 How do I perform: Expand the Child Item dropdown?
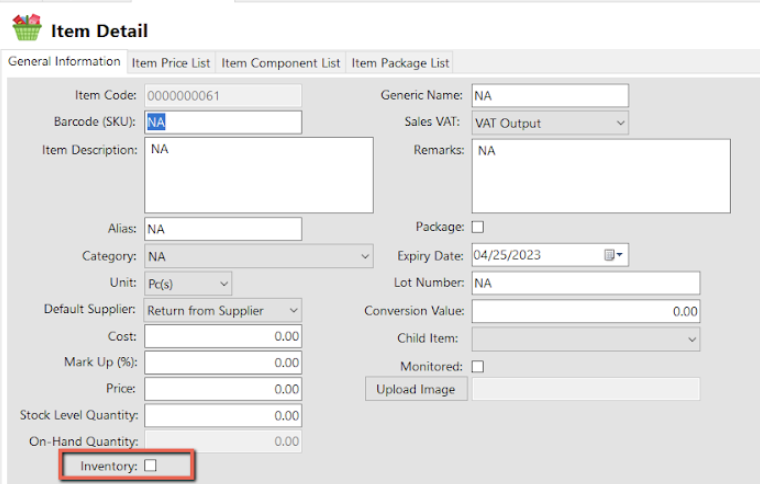pyautogui.click(x=586, y=339)
